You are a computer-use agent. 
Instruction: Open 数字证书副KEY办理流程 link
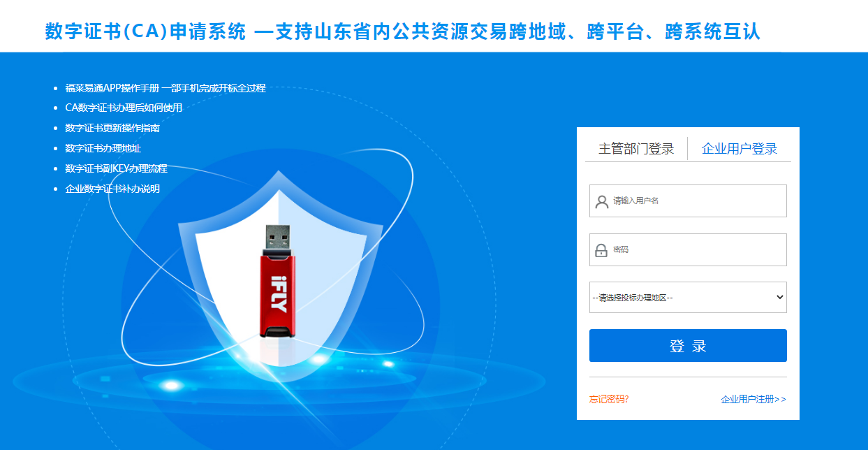click(x=117, y=168)
